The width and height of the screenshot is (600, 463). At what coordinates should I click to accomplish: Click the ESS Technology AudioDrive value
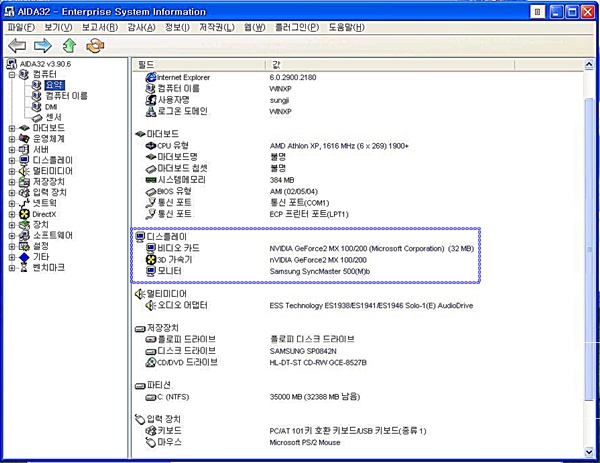[x=371, y=305]
